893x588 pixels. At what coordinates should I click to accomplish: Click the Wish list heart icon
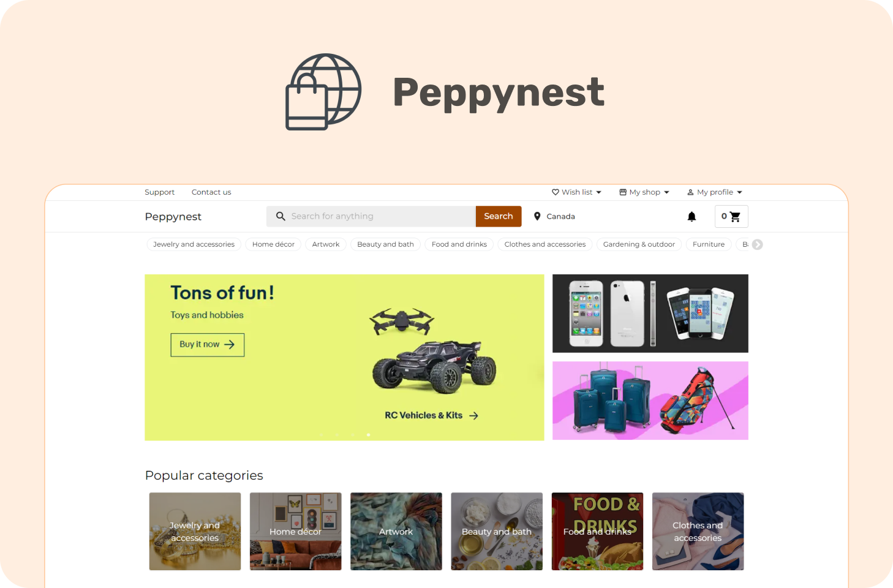tap(556, 192)
